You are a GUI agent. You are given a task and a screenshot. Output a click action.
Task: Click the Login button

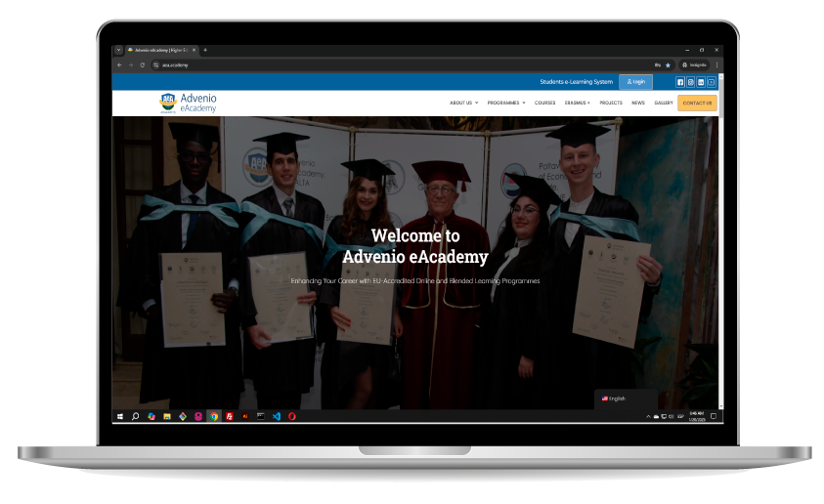pyautogui.click(x=636, y=82)
